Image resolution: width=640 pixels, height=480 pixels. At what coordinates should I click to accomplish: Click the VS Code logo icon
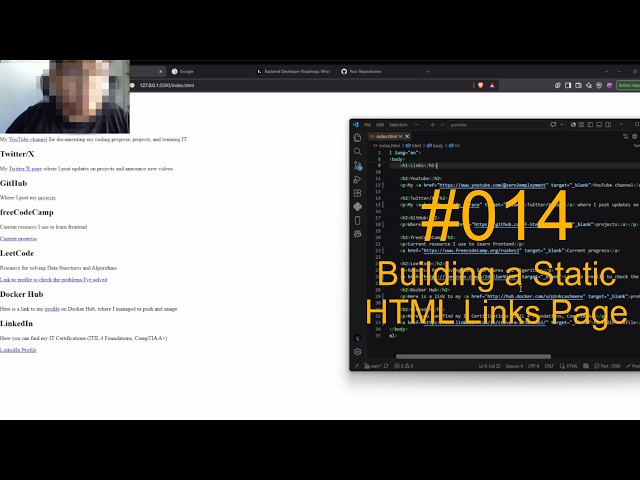(x=356, y=124)
